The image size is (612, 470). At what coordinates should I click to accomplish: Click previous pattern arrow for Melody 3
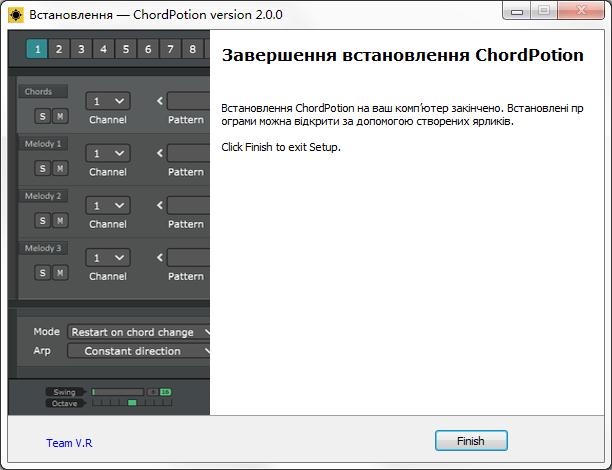coord(159,257)
